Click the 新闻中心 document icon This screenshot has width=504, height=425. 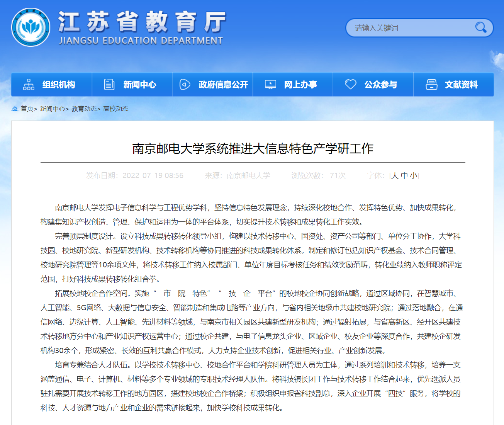pyautogui.click(x=109, y=85)
